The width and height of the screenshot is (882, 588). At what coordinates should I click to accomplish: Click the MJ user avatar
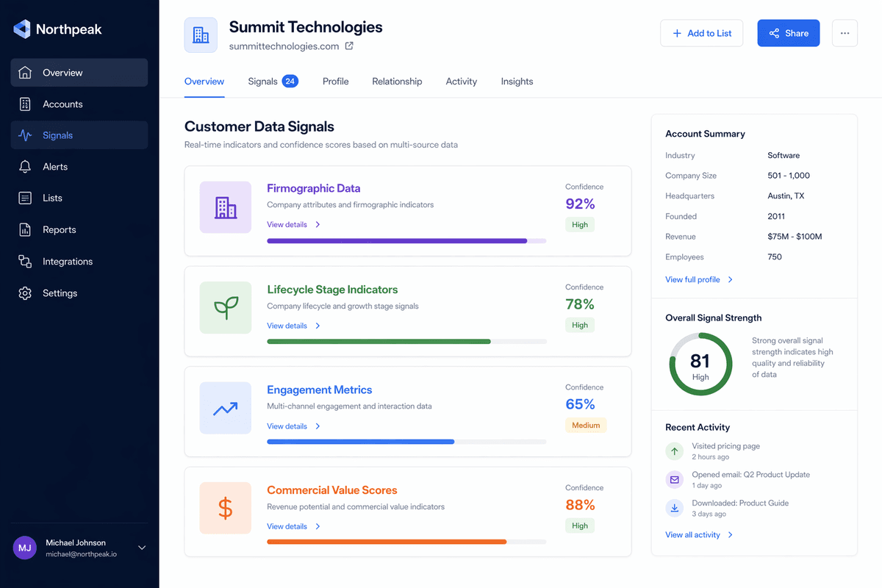[25, 548]
